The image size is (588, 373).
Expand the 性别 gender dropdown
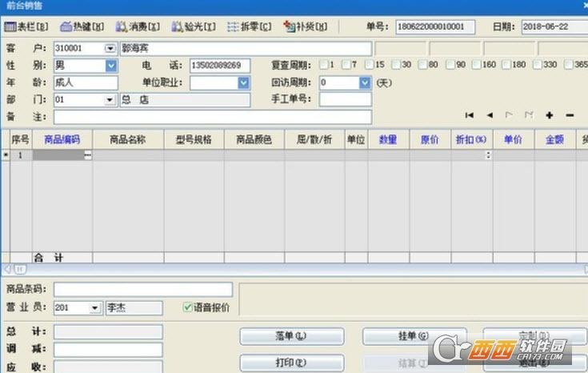(111, 65)
